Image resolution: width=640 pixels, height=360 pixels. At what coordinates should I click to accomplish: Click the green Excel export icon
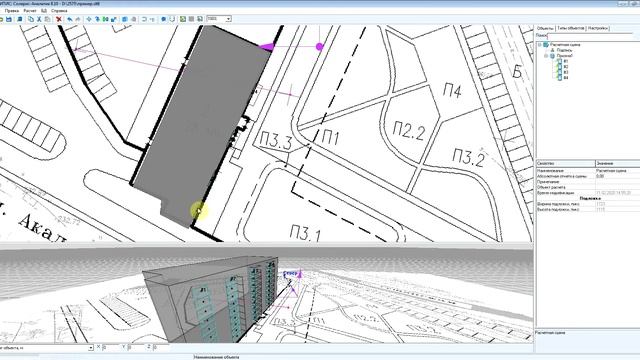point(183,19)
